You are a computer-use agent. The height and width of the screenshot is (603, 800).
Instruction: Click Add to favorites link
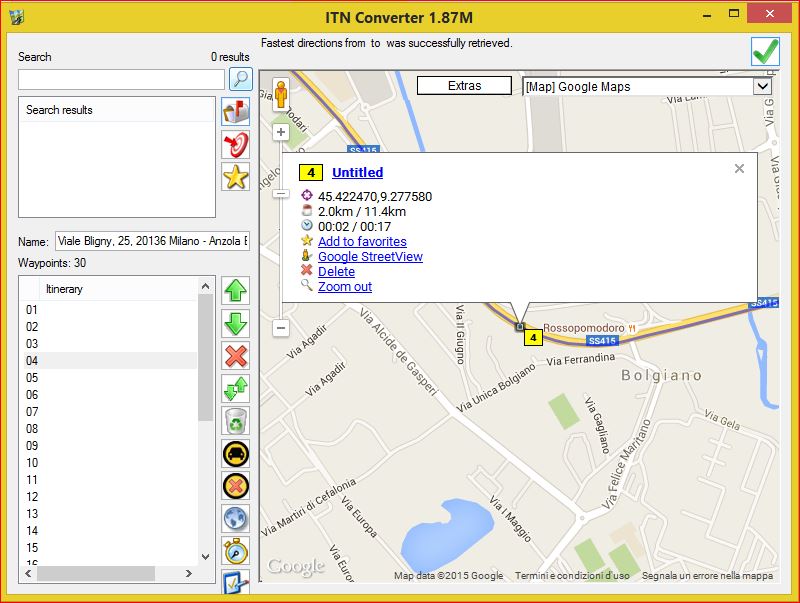click(x=362, y=241)
